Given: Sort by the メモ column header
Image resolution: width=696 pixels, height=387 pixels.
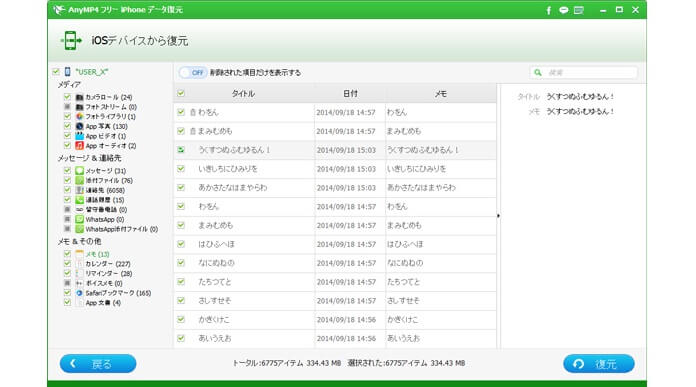Looking at the screenshot, I should tap(441, 94).
